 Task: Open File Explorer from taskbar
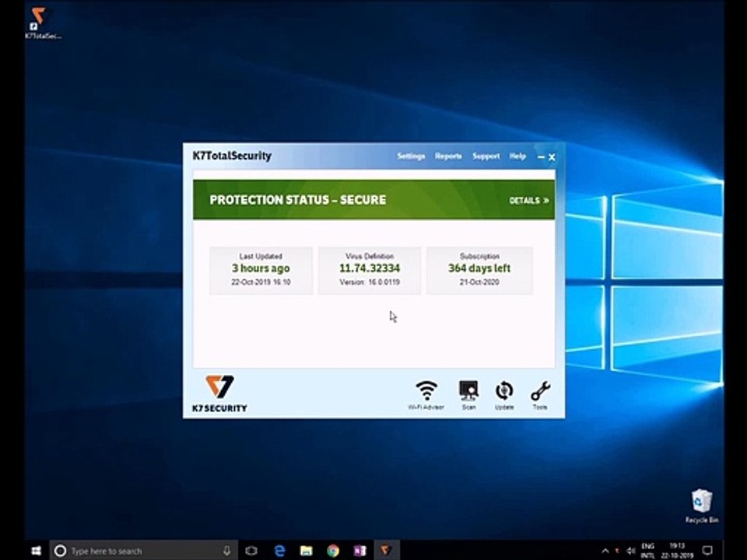click(x=307, y=551)
